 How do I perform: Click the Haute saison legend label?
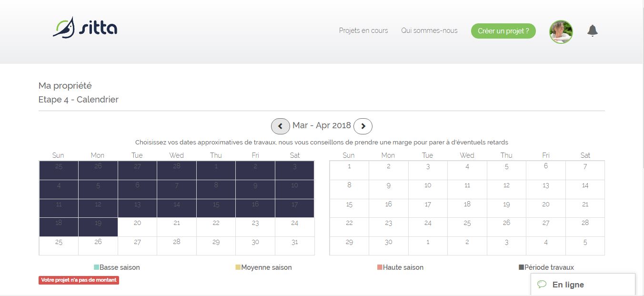coord(403,267)
